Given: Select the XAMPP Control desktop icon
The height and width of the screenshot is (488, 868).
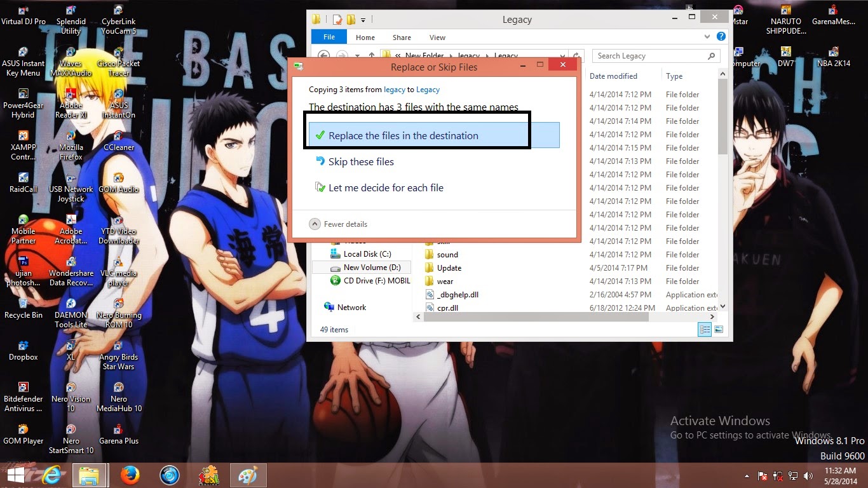Looking at the screenshot, I should [x=24, y=146].
